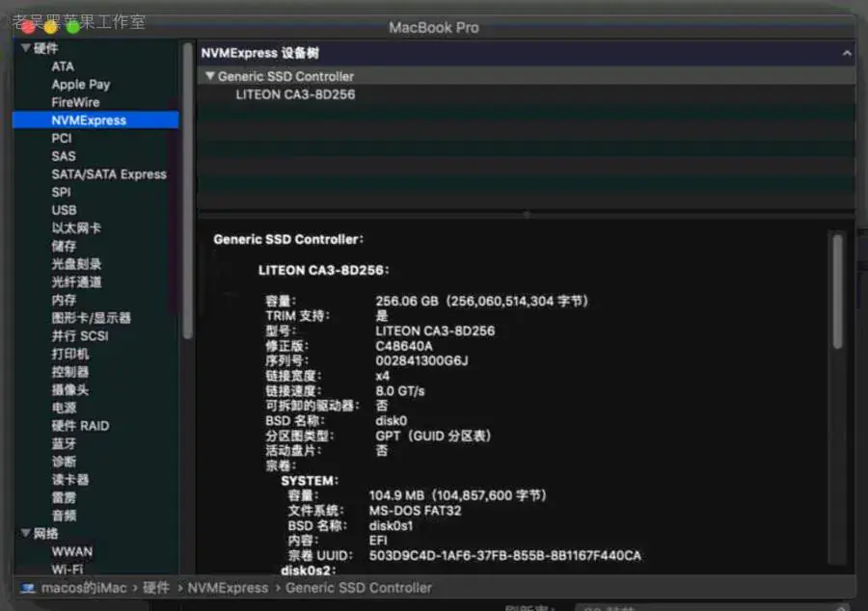The height and width of the screenshot is (611, 868).
Task: Click the volume UUID 503D9C4D value
Action: click(x=504, y=555)
